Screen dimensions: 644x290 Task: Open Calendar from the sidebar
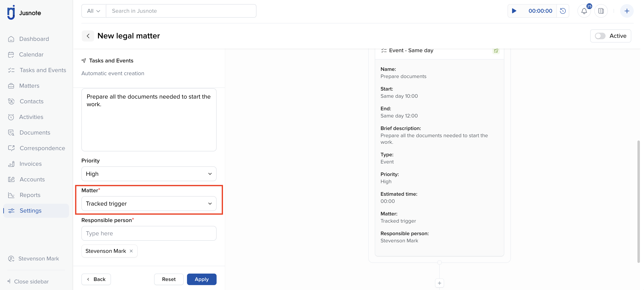[31, 54]
